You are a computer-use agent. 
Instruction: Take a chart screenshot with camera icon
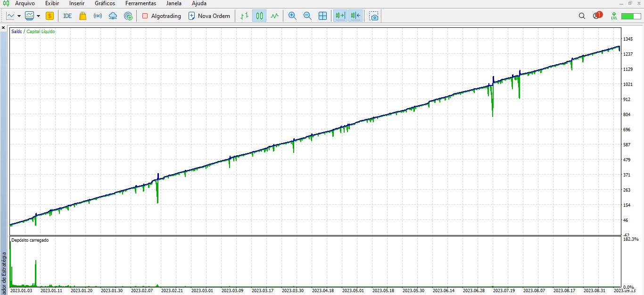(374, 16)
